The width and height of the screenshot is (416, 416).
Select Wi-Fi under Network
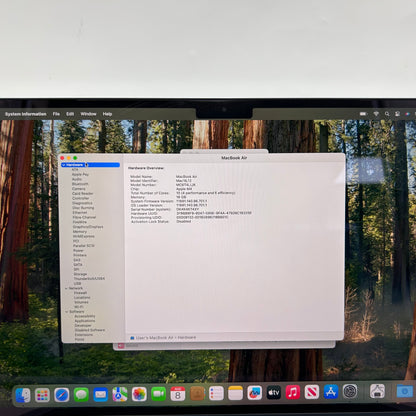pyautogui.click(x=79, y=307)
